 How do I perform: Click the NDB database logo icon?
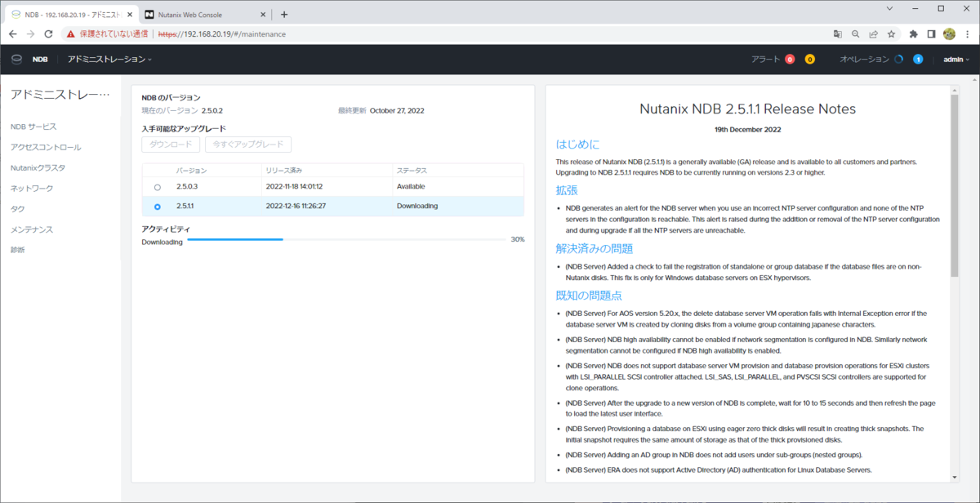coord(16,59)
